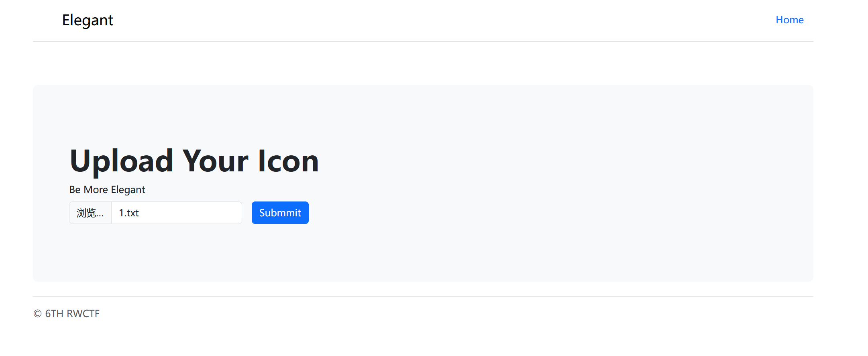Screen dimensions: 868x356
Task: Click the Upload Your Icon heading
Action: click(x=194, y=161)
